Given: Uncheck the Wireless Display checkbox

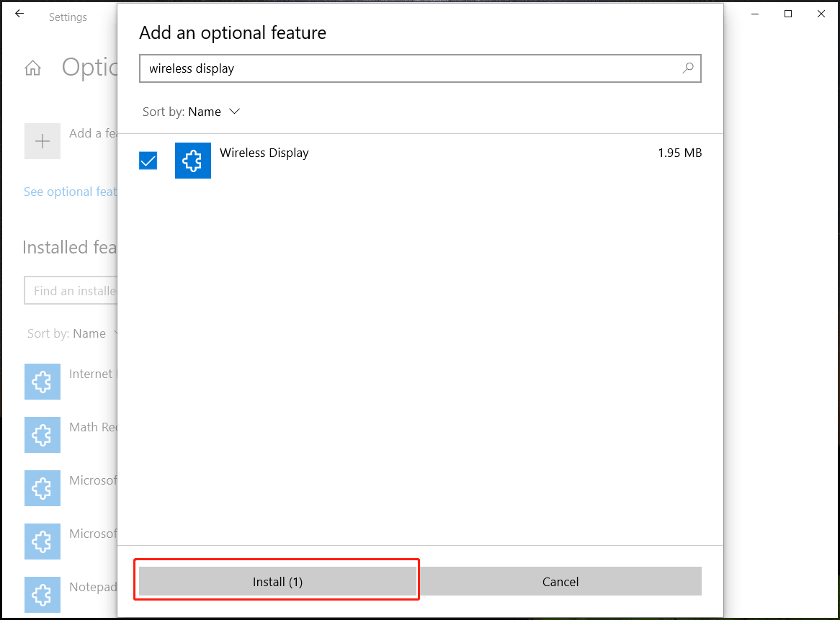Looking at the screenshot, I should pyautogui.click(x=148, y=160).
